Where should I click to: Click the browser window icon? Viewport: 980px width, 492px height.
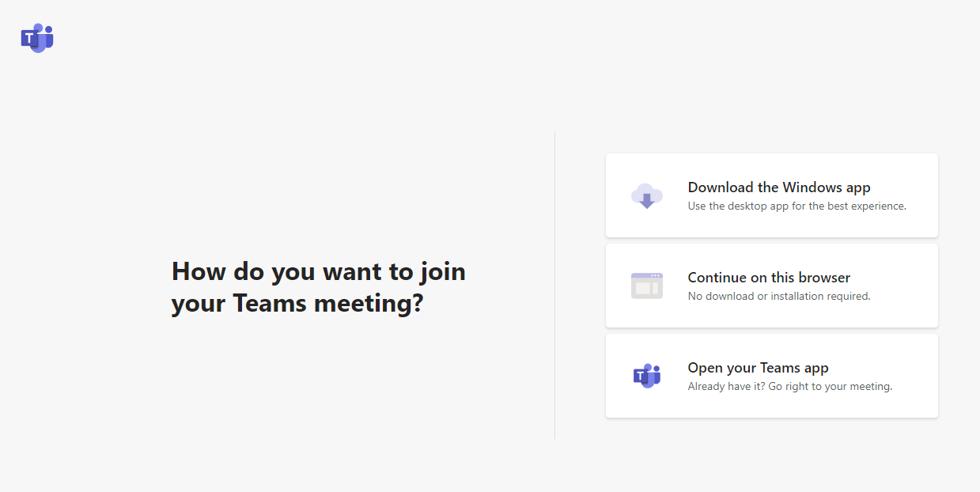tap(647, 286)
